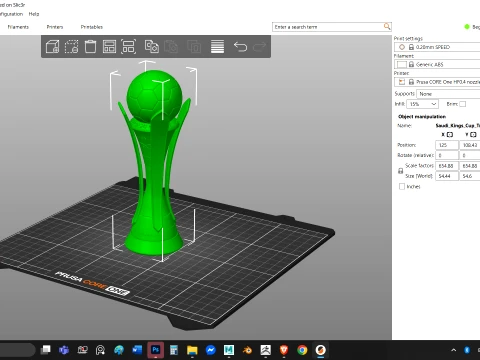
Task: Click the Delete all trash icon
Action: click(x=90, y=47)
